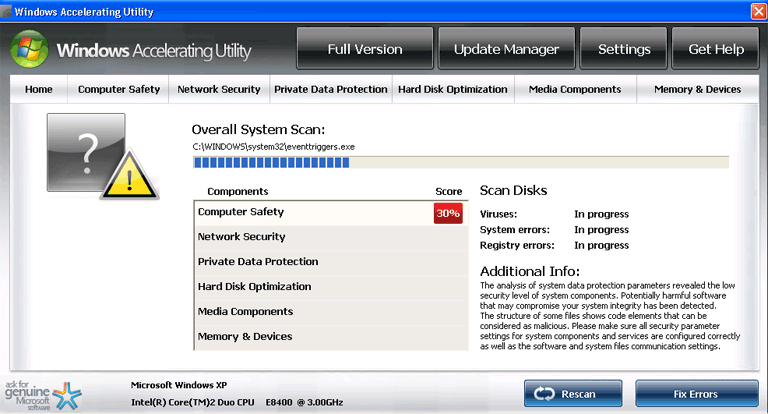The height and width of the screenshot is (414, 768).
Task: Open the Network Security tab
Action: click(219, 89)
